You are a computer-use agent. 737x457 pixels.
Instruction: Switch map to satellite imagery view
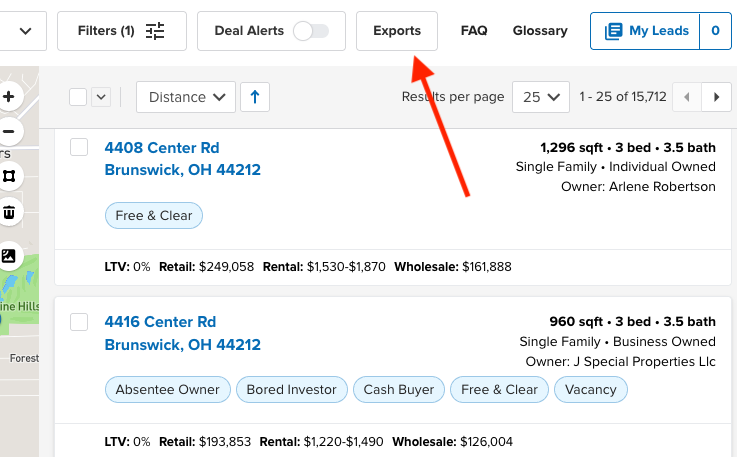click(x=9, y=255)
